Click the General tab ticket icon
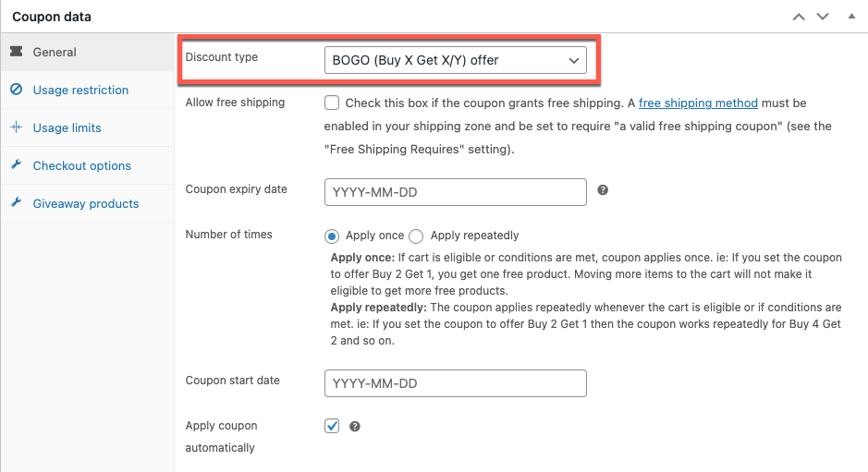The width and height of the screenshot is (868, 472). pos(17,52)
